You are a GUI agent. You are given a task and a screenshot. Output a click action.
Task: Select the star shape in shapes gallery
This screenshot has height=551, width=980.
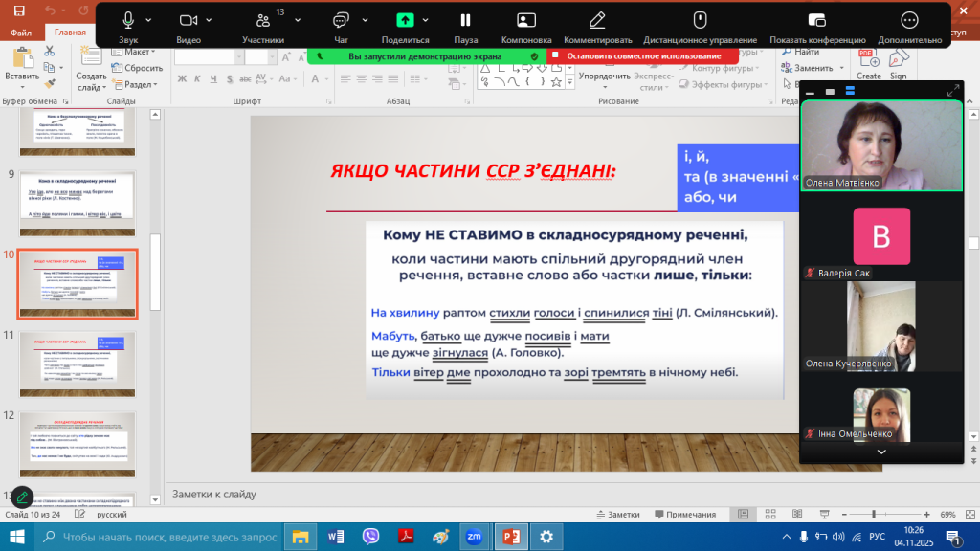556,82
